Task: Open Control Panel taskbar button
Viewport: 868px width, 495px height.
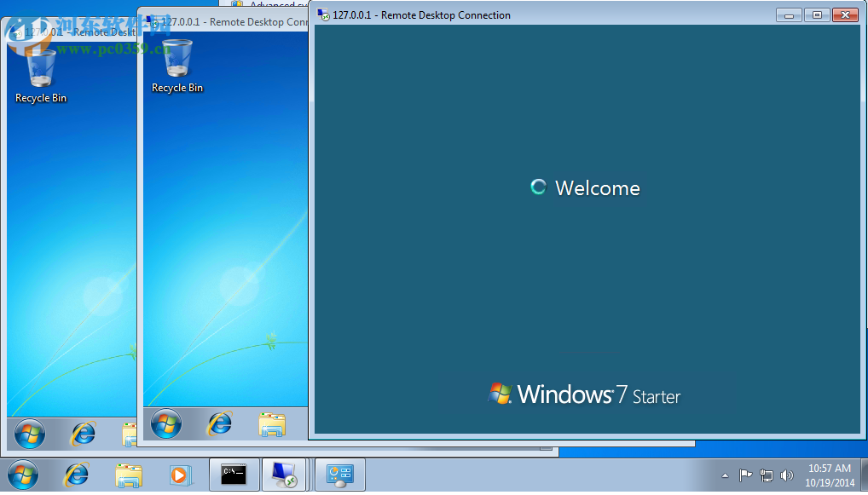Action: point(340,475)
